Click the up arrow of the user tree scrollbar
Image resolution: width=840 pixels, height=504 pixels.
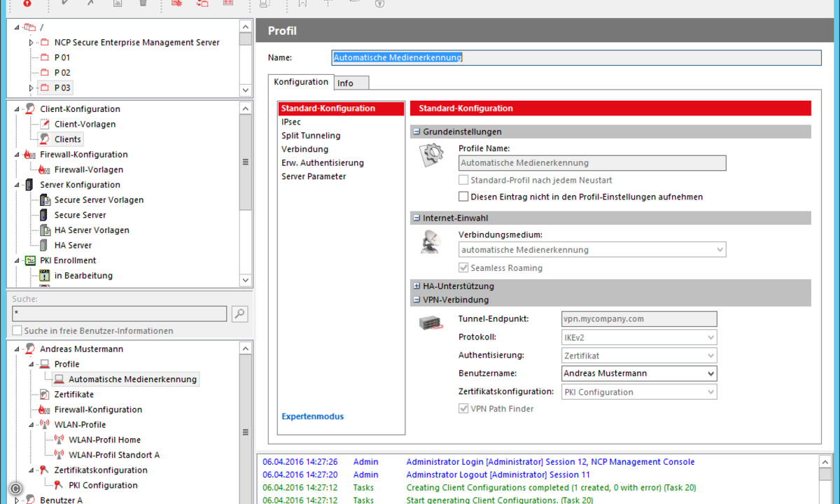click(245, 348)
